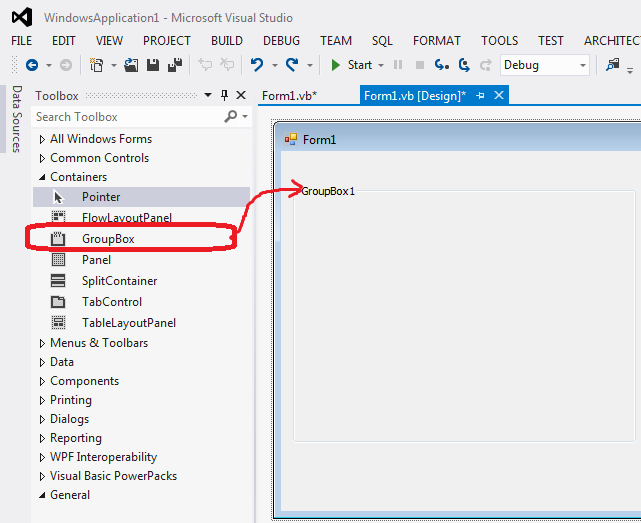This screenshot has width=641, height=523.
Task: Expand the Reporting toolbox group
Action: click(x=42, y=438)
